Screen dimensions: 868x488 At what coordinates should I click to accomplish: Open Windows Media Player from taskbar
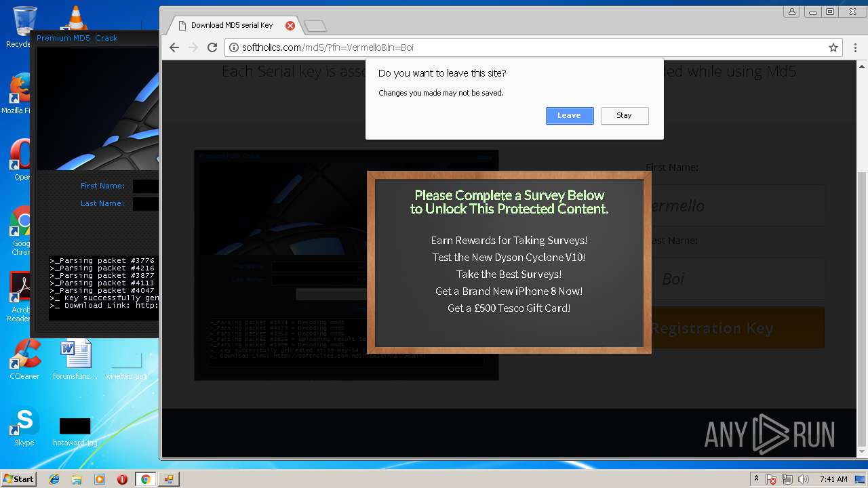(100, 479)
